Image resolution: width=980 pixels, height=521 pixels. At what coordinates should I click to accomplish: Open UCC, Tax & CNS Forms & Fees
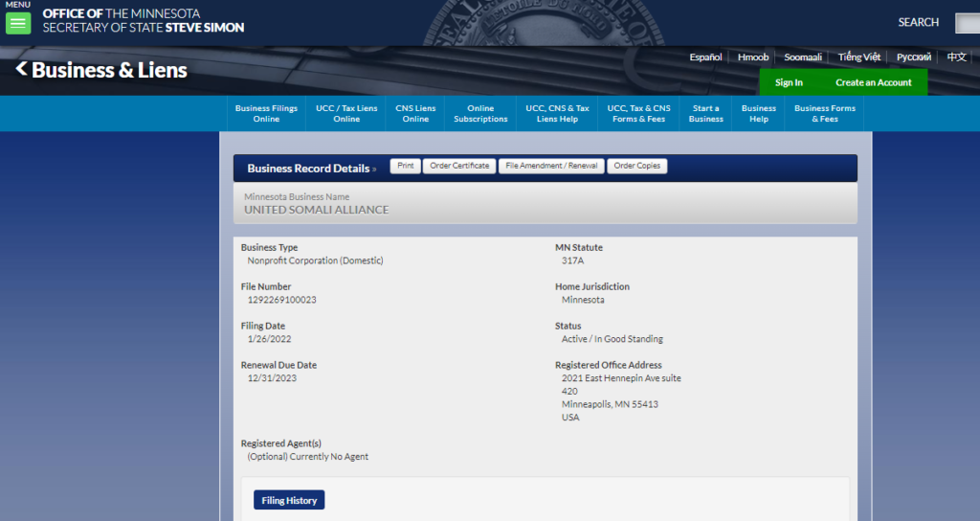click(x=638, y=113)
